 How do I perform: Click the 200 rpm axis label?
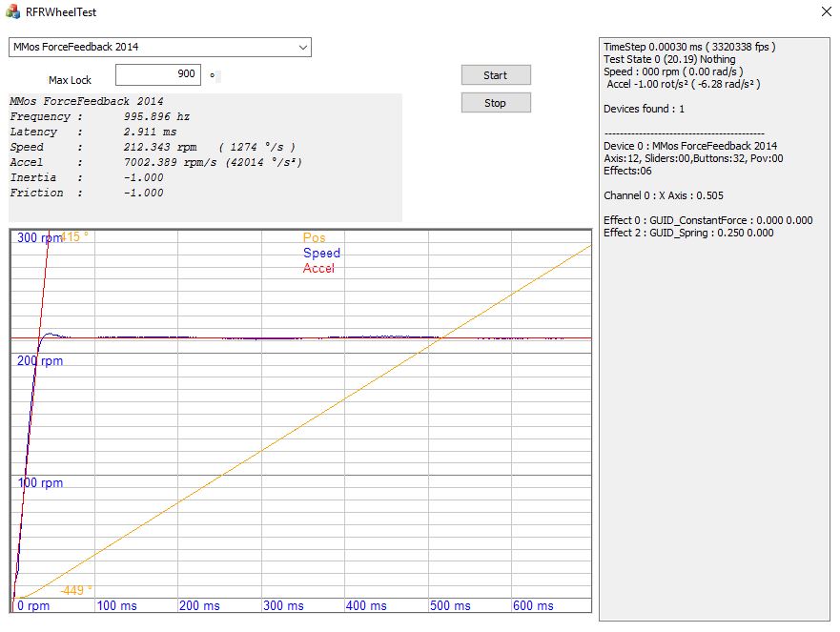[40, 361]
